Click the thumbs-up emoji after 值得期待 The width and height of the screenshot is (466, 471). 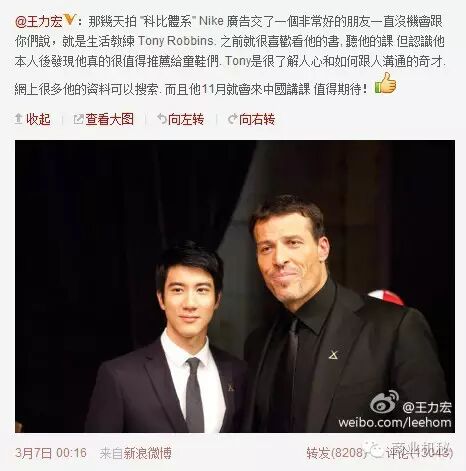point(386,83)
